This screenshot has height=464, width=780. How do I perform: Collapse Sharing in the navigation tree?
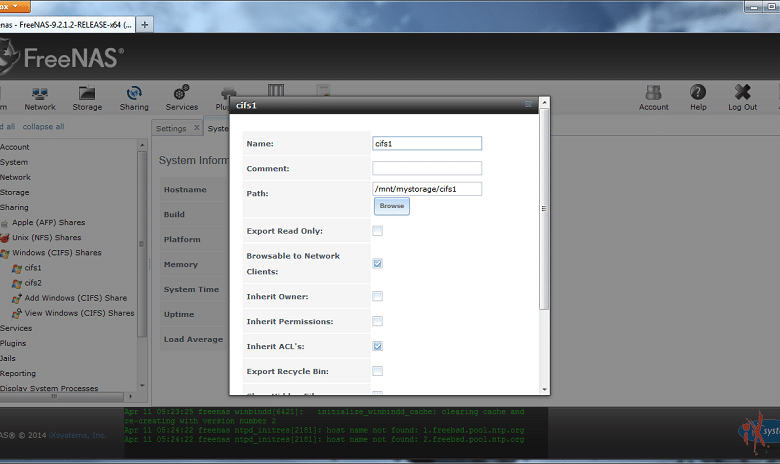point(14,207)
